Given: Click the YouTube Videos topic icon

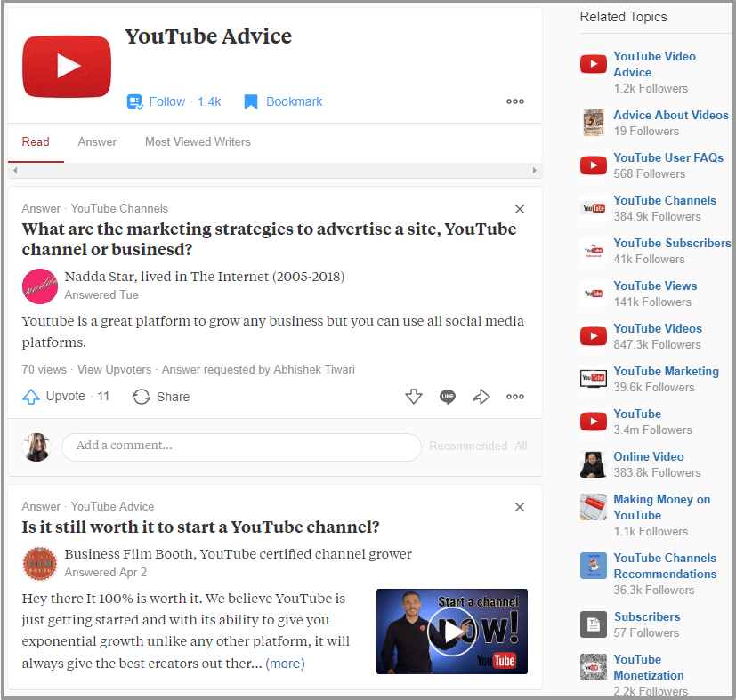Looking at the screenshot, I should 594,336.
